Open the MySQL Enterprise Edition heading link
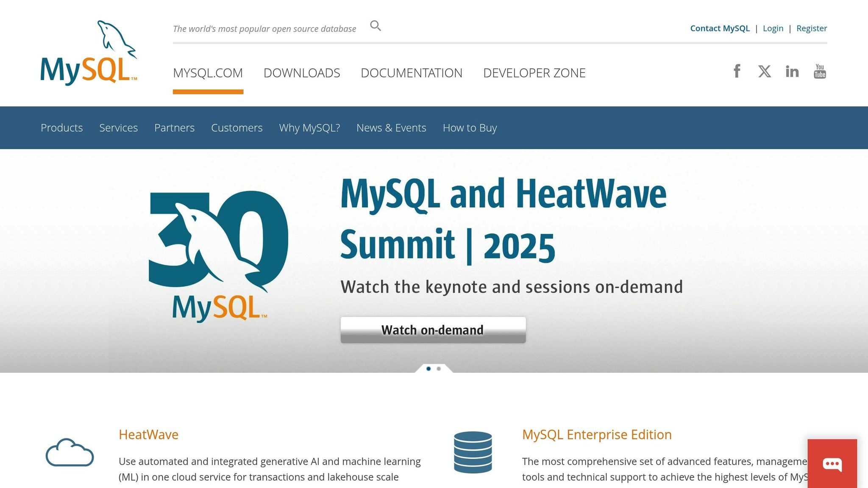 597,435
